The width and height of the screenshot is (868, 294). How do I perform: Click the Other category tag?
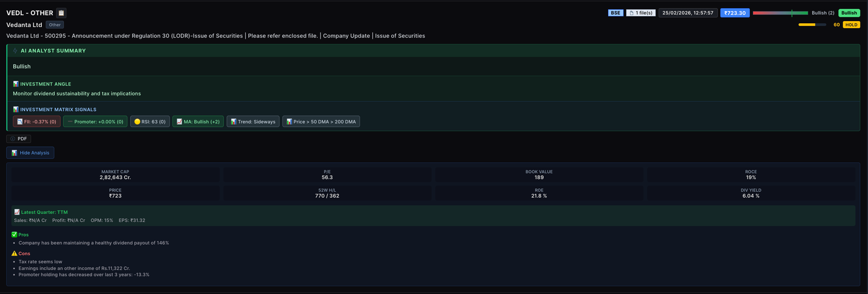tap(55, 25)
